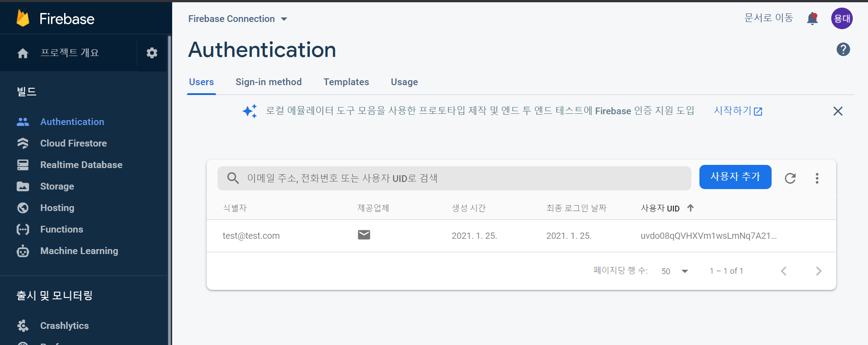Click the 생성 시간 column header
The height and width of the screenshot is (345, 868).
tap(469, 208)
